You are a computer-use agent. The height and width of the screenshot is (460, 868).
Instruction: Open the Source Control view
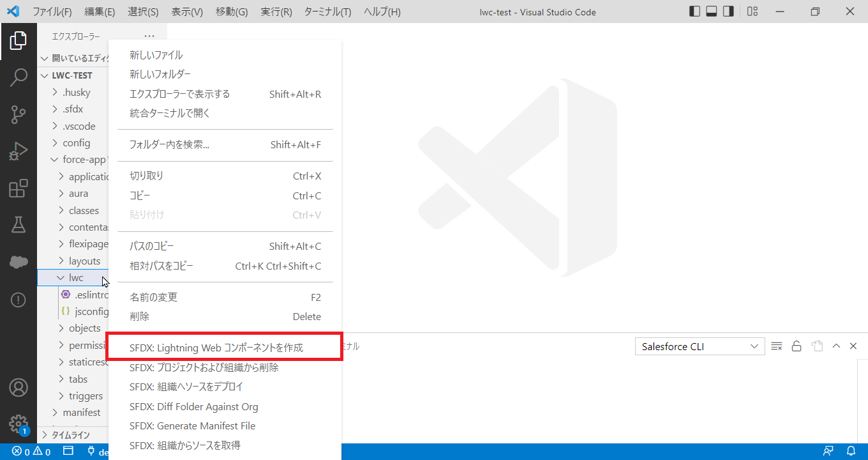point(19,114)
